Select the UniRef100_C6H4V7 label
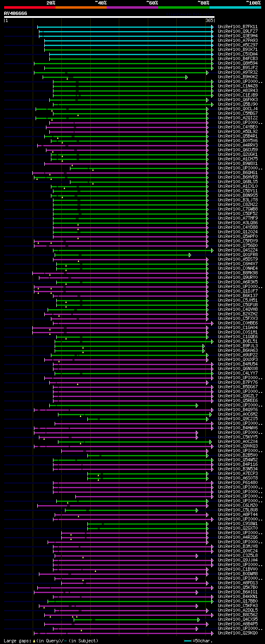This screenshot has width=265, height=644. click(238, 264)
